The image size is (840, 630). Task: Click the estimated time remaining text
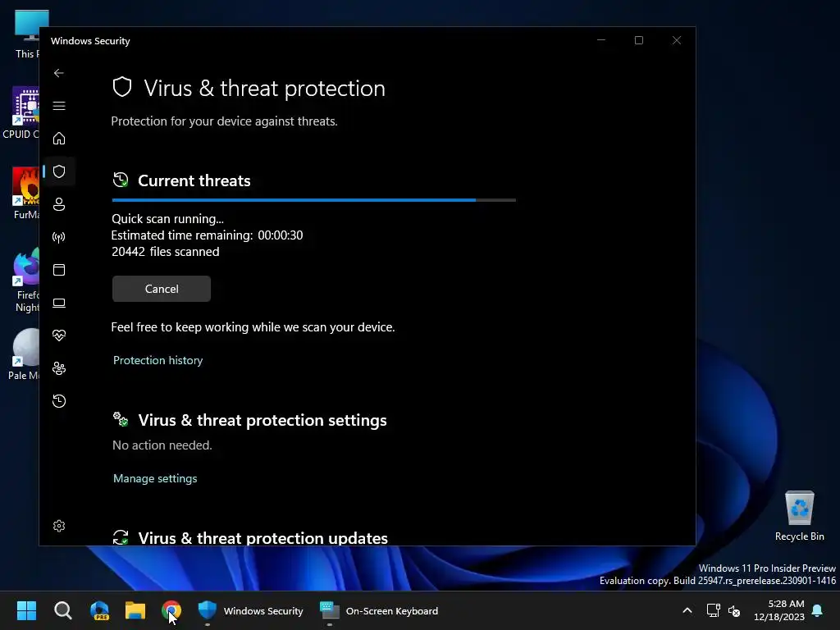[207, 235]
